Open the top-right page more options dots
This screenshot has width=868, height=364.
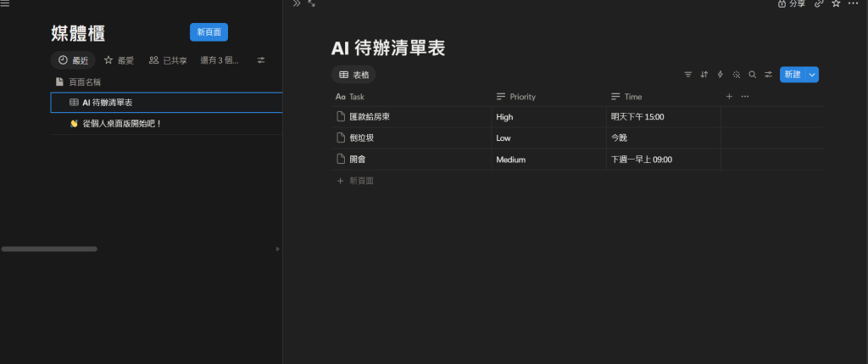point(853,3)
